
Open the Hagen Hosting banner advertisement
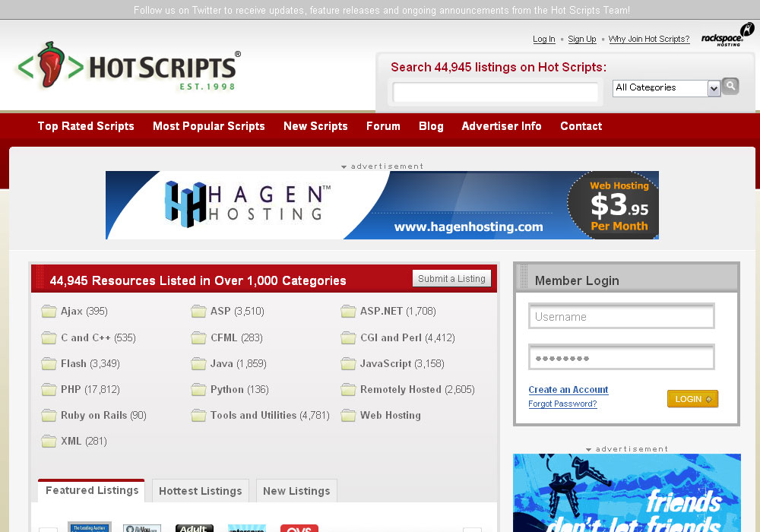[382, 205]
